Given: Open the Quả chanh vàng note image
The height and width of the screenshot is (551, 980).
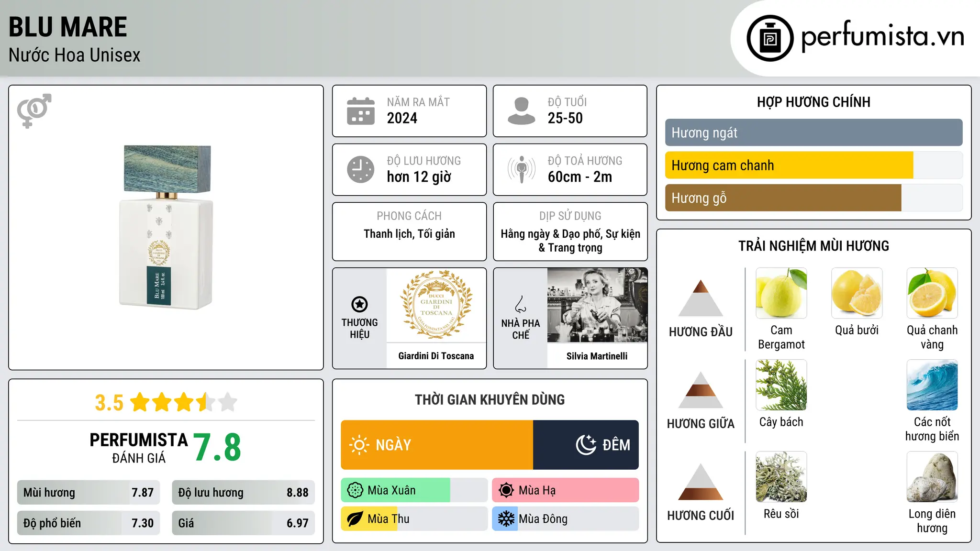Looking at the screenshot, I should pos(932,293).
